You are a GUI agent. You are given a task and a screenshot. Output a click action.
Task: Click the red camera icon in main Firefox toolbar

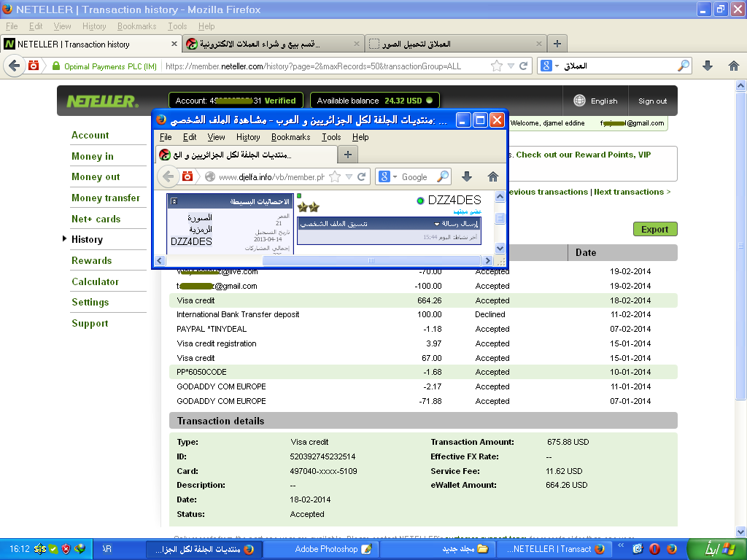click(x=34, y=65)
